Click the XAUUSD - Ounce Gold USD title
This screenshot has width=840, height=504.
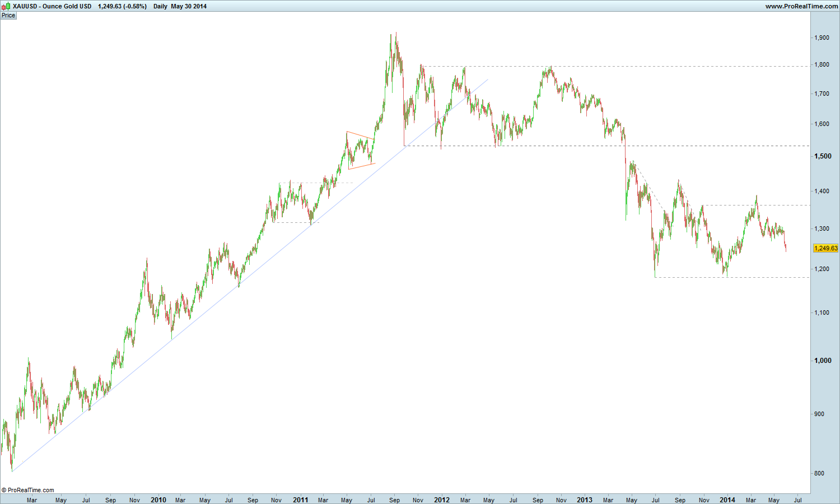pos(51,6)
